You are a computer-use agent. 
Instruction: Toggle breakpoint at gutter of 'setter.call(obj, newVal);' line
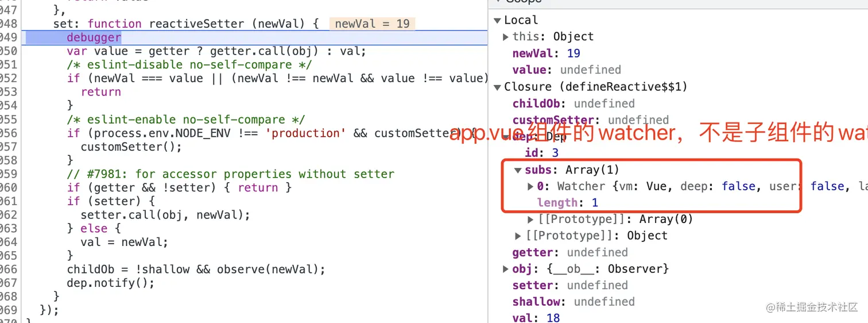pyautogui.click(x=9, y=215)
